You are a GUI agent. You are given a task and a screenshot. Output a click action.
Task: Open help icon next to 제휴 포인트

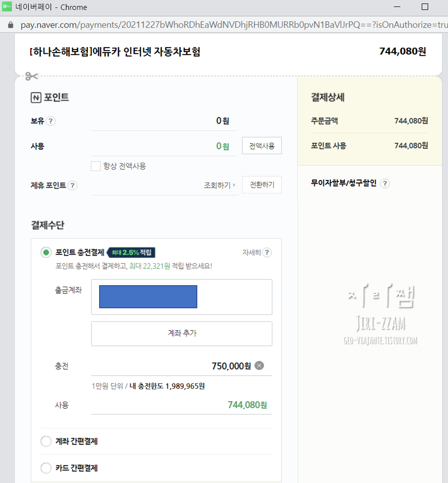click(x=72, y=186)
